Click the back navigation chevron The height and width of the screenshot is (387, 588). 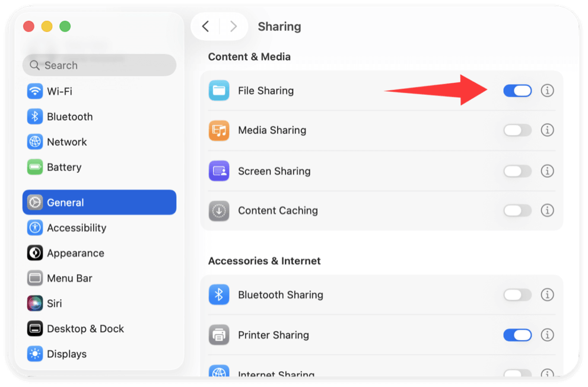(206, 26)
